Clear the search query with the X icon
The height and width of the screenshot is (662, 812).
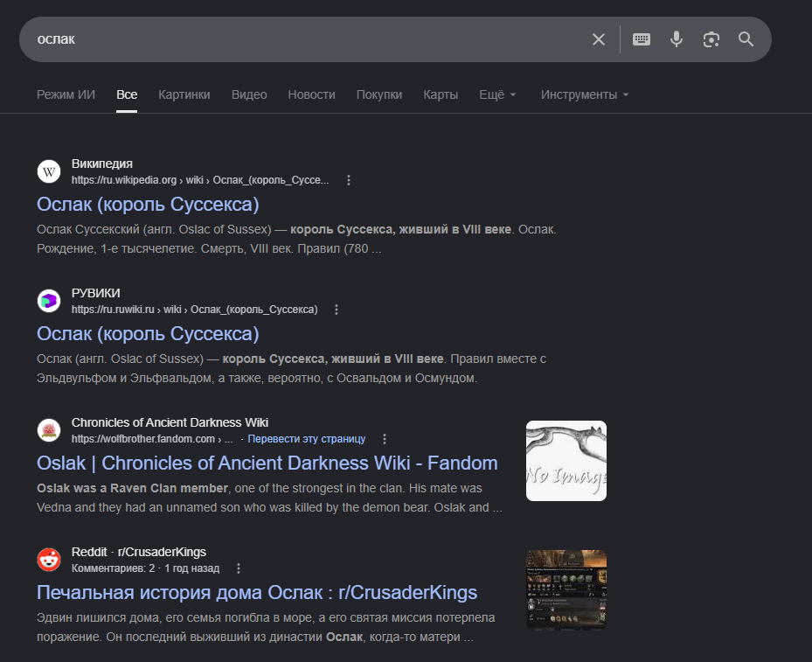click(x=598, y=39)
